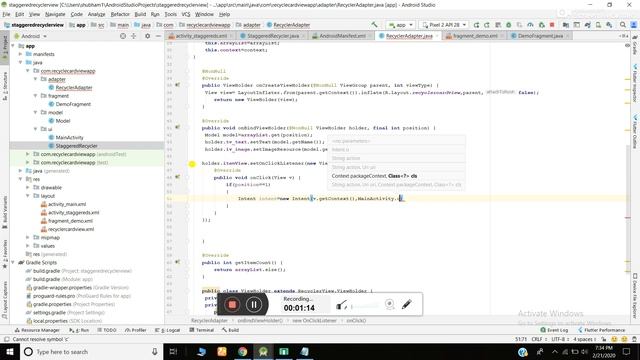Expand the drawable folder
640x360 pixels.
(x=28, y=187)
